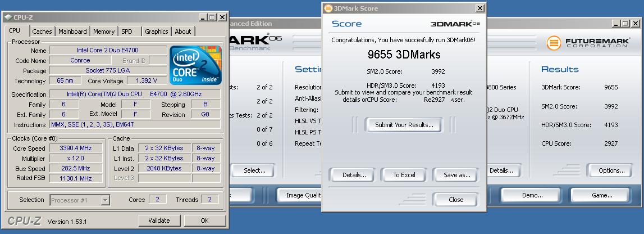Click the Technology value 65 nm
This screenshot has width=644, height=234.
pyautogui.click(x=65, y=80)
